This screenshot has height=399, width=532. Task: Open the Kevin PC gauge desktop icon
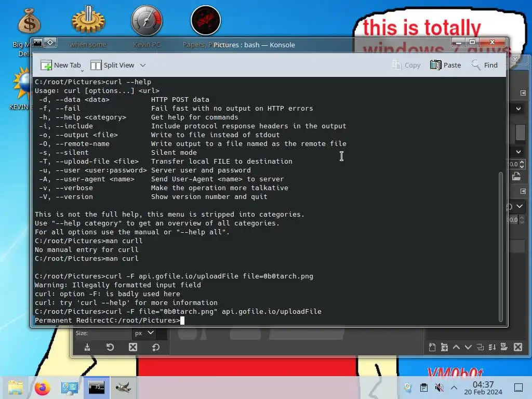pos(147,20)
